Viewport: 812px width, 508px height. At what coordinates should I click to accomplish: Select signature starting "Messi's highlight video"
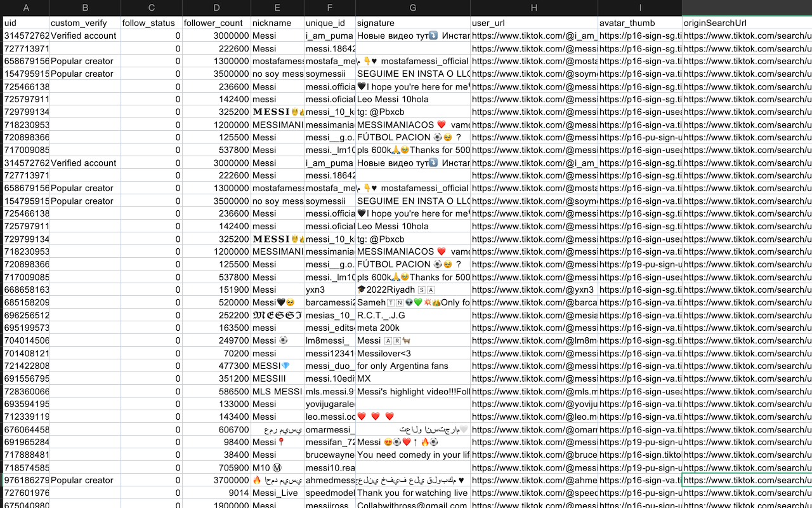tap(413, 391)
